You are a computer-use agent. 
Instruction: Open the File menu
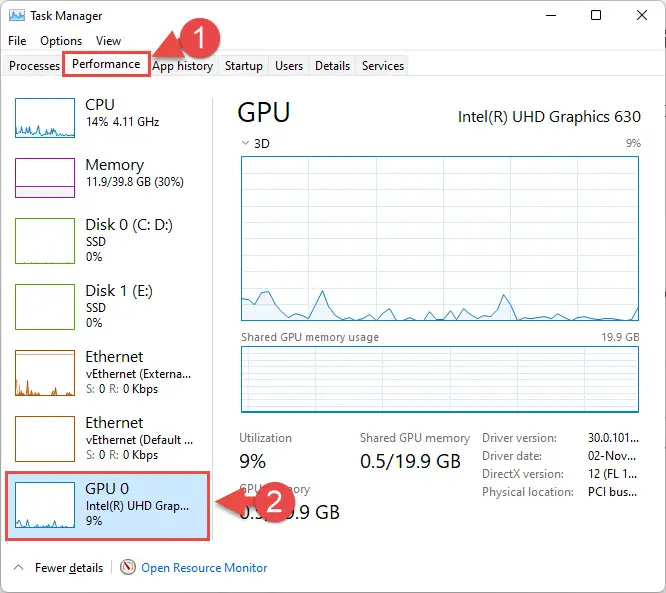[17, 41]
